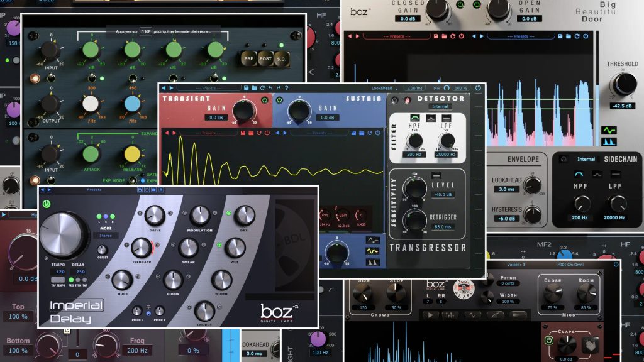Select the peak filter shape icon in Transgressor Filter
This screenshot has width=644, height=362.
pyautogui.click(x=430, y=118)
